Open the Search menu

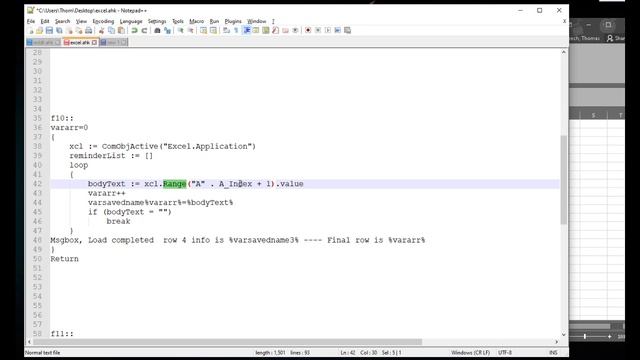pyautogui.click(x=62, y=21)
